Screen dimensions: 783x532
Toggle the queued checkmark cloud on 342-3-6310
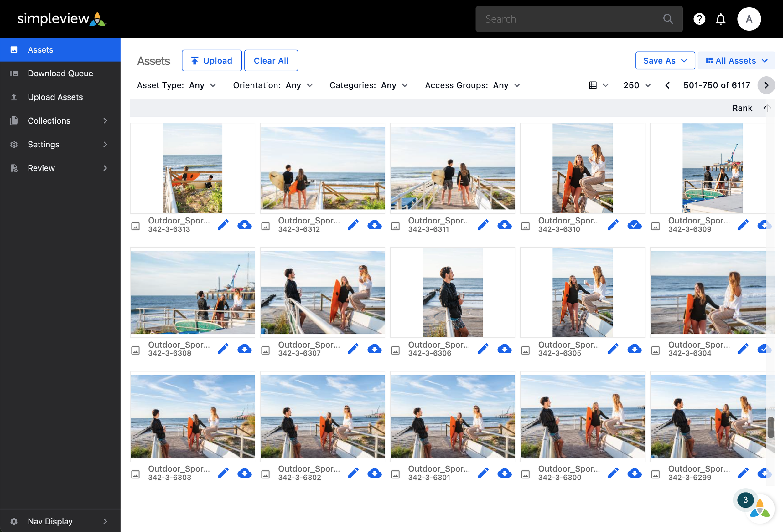(x=634, y=225)
